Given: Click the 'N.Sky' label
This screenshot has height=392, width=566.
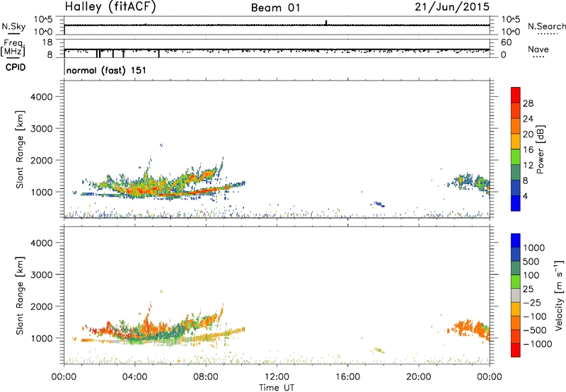Looking at the screenshot, I should [x=13, y=26].
